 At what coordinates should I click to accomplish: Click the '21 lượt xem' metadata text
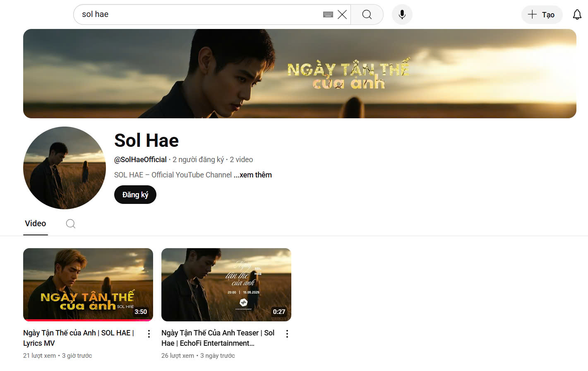39,356
